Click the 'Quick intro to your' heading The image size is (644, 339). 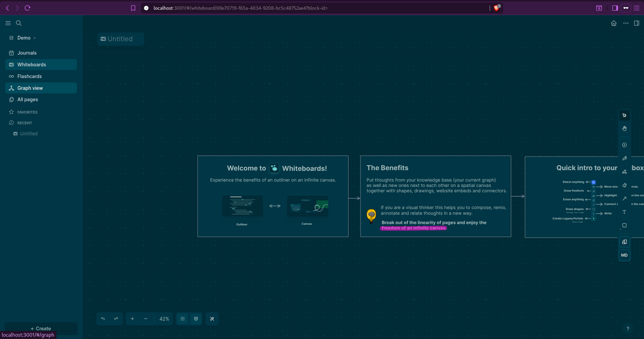[587, 168]
